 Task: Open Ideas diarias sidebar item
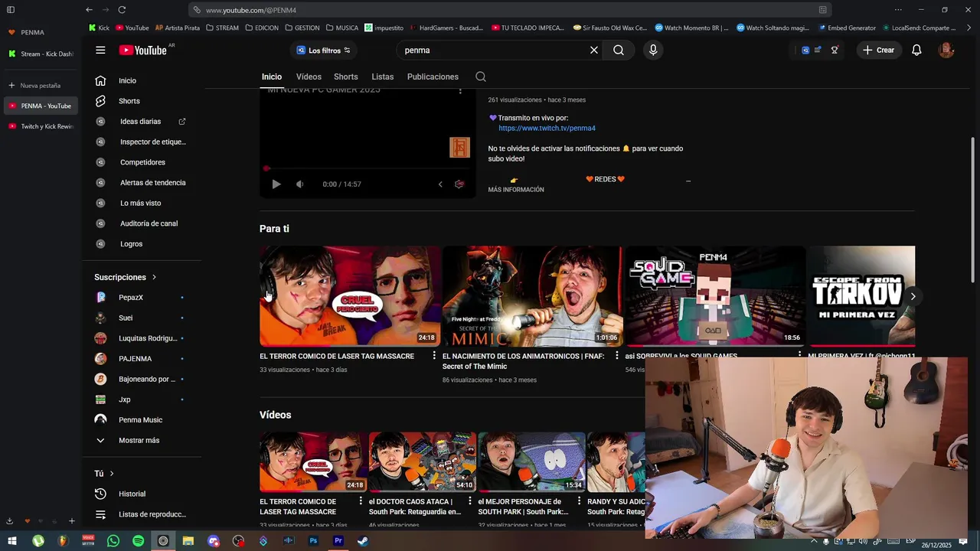point(142,122)
